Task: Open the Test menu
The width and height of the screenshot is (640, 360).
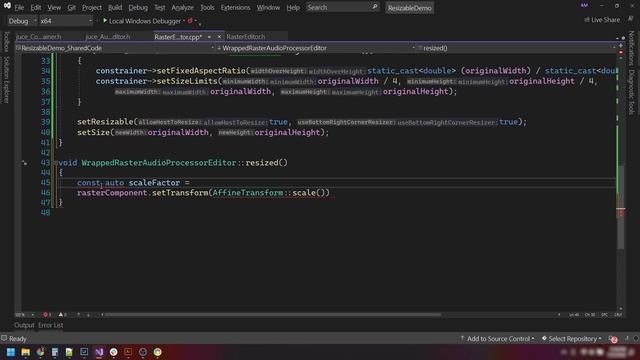Action: [160, 7]
